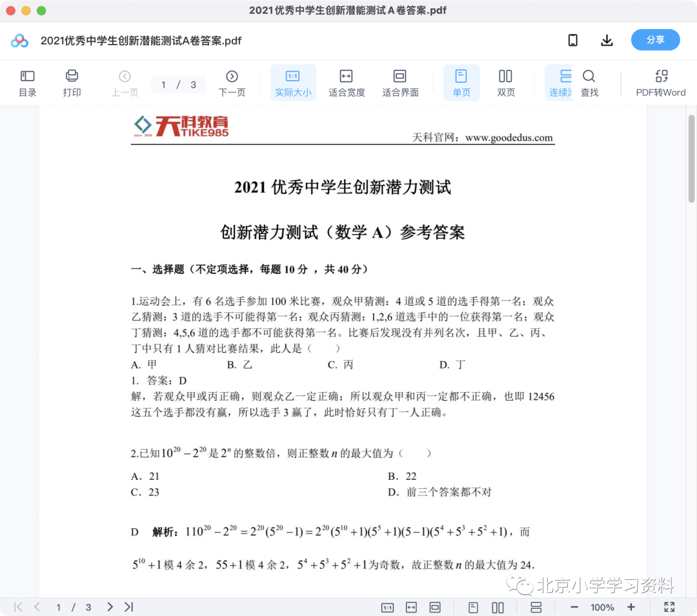Click answer option "A. 甲"
The image size is (697, 616).
pyautogui.click(x=144, y=365)
